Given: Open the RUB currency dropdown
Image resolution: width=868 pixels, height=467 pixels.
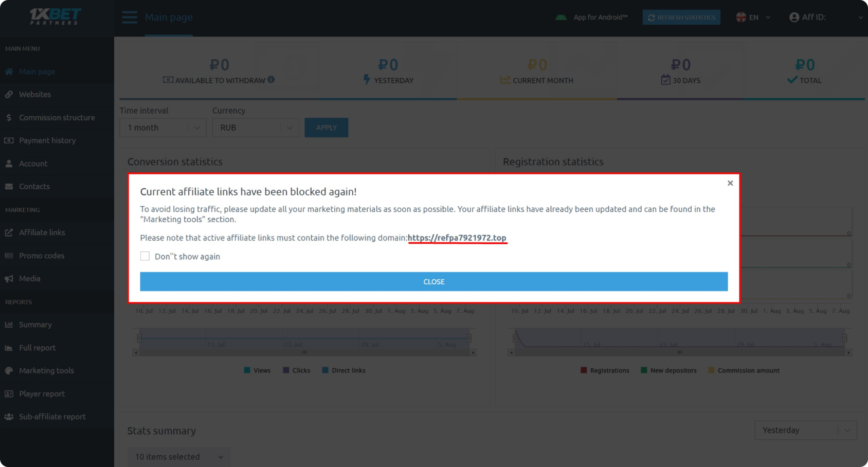Looking at the screenshot, I should pos(255,128).
